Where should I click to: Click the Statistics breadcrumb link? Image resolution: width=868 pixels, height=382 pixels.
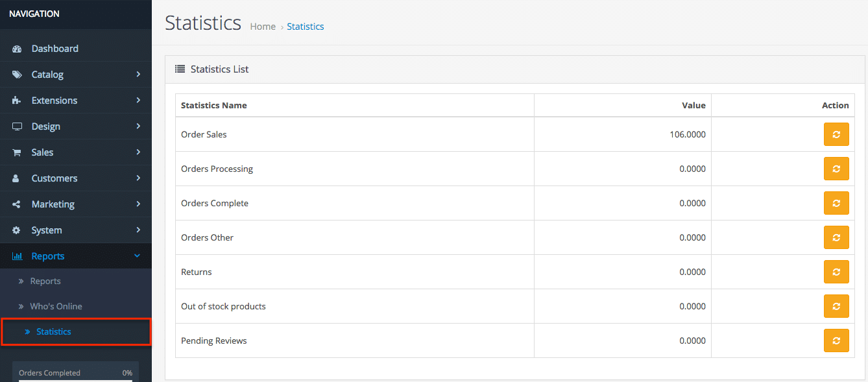(x=306, y=27)
